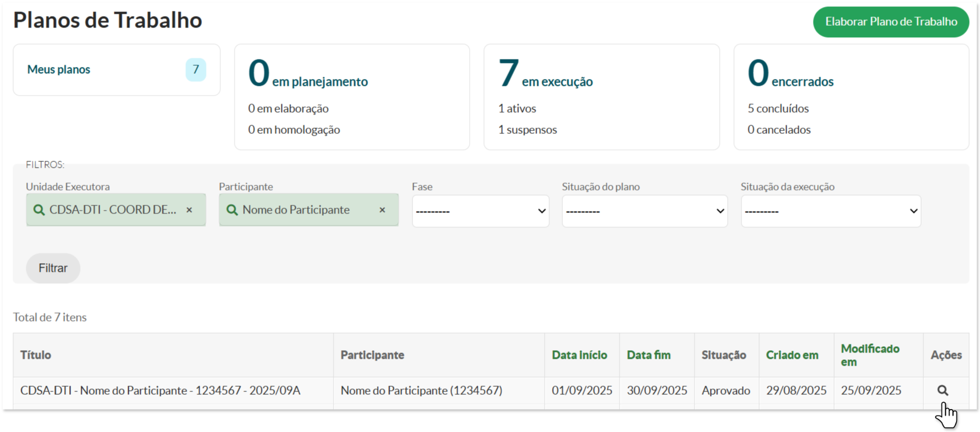980x432 pixels.
Task: Click search icon in Participante field
Action: (232, 210)
